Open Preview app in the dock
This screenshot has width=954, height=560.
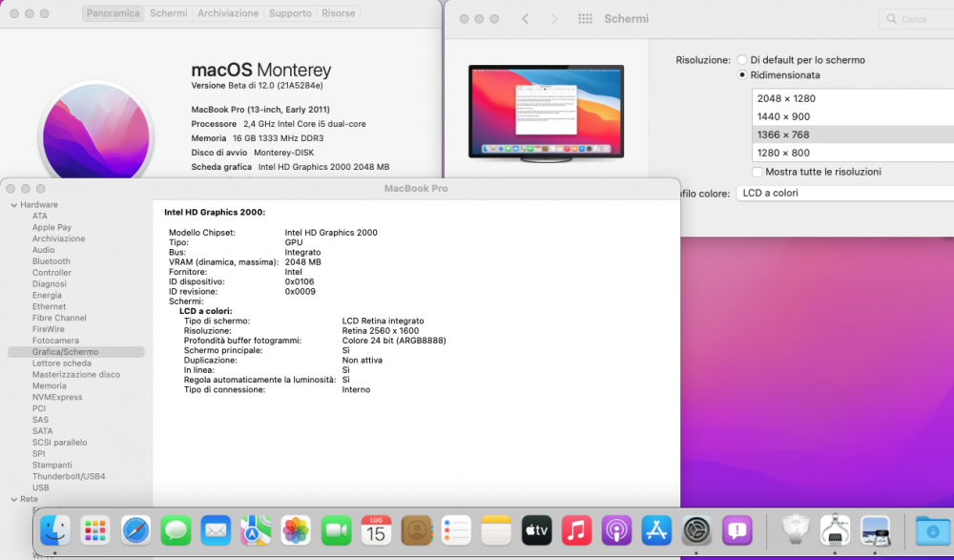coord(876,530)
